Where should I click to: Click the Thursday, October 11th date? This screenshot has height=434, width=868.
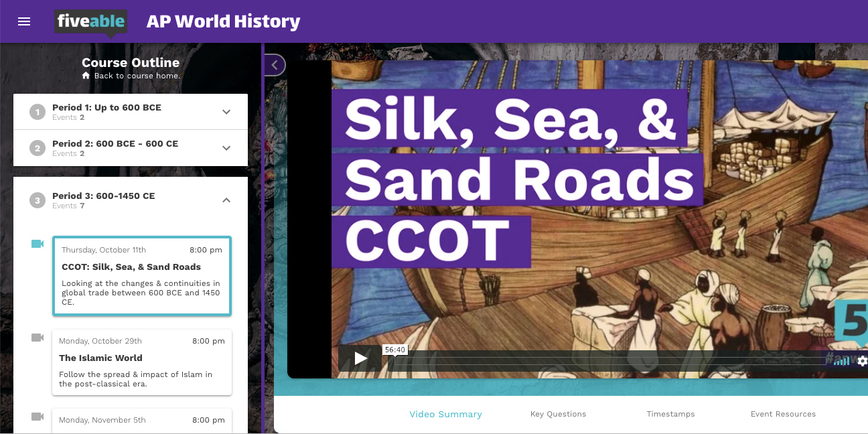tap(104, 250)
